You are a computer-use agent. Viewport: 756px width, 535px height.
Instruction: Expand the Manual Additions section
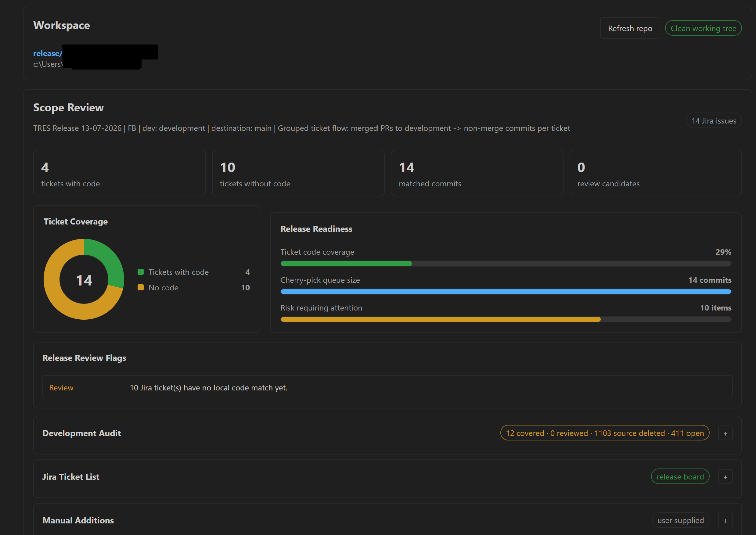pyautogui.click(x=725, y=520)
